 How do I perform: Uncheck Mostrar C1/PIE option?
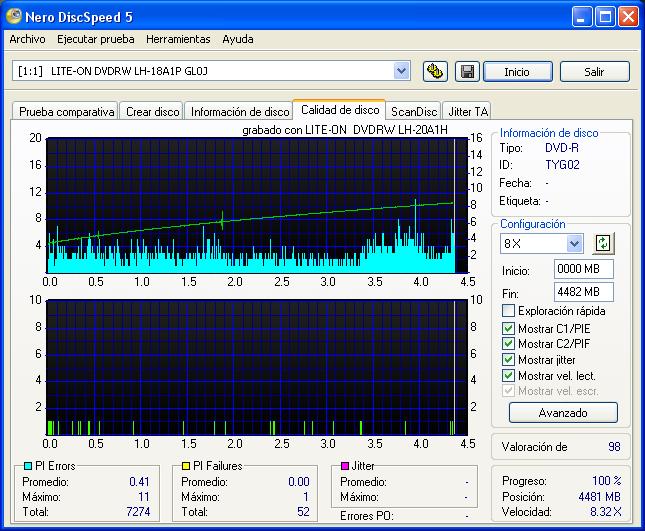pyautogui.click(x=509, y=328)
